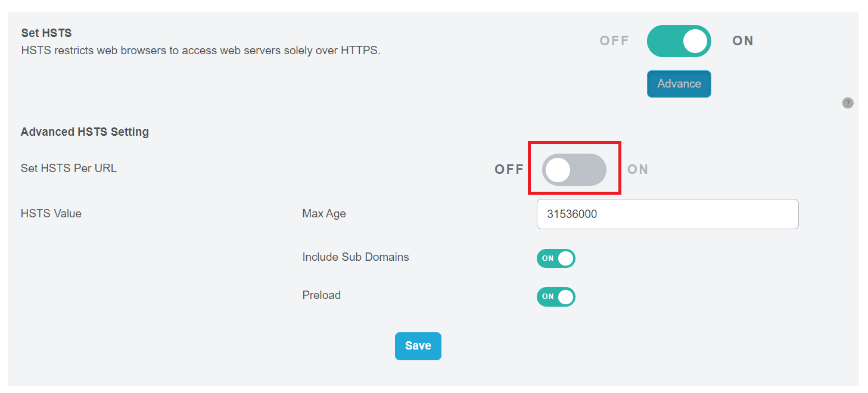Click ON text beside Per URL switch
Image resolution: width=868 pixels, height=393 pixels.
(x=637, y=170)
